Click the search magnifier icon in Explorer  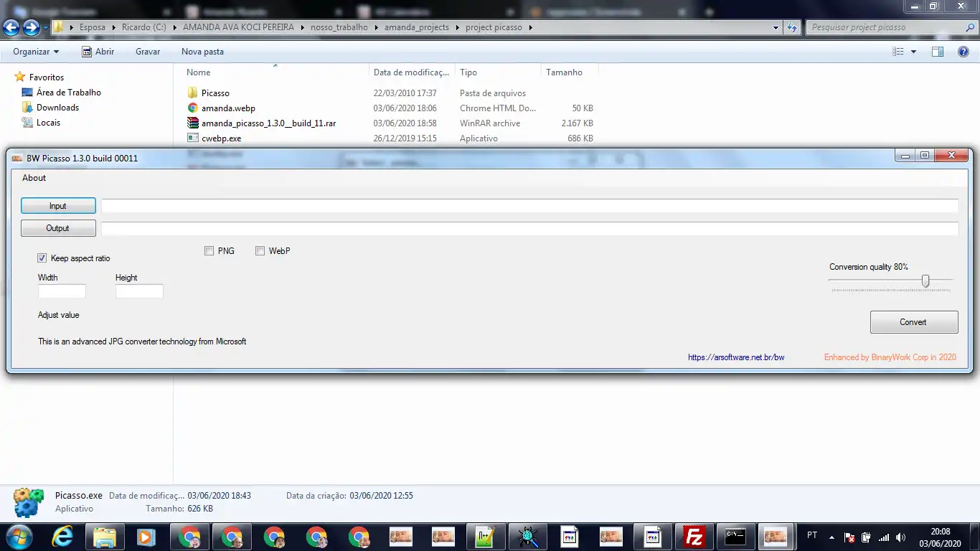971,27
